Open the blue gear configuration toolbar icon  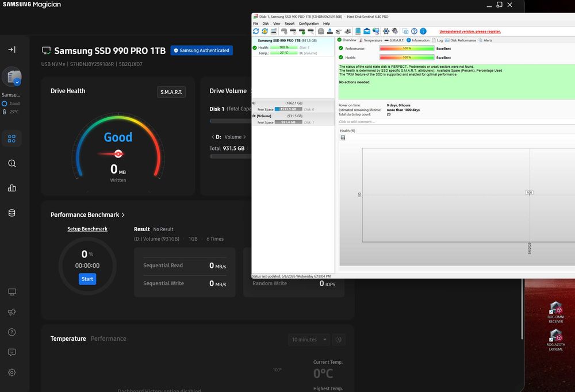[x=386, y=31]
